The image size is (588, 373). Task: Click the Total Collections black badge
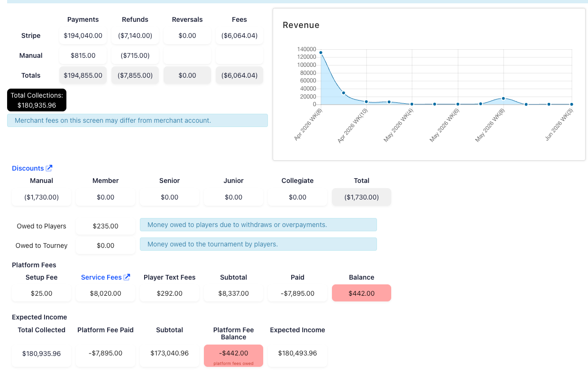tap(37, 100)
